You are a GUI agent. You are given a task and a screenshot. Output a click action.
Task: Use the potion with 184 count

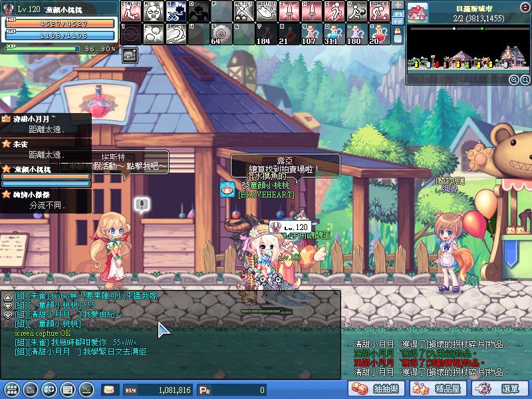(267, 34)
